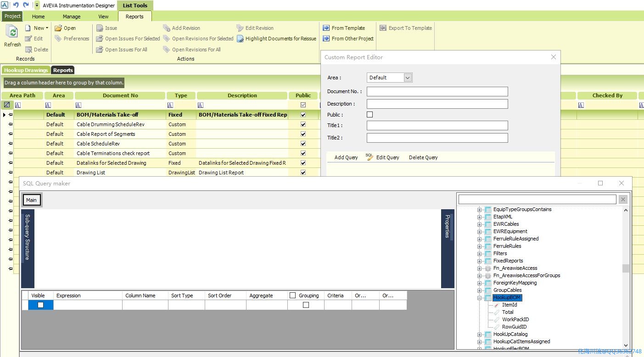The image size is (644, 357).
Task: Toggle Public checkbox in Custom Report Editor
Action: 370,114
